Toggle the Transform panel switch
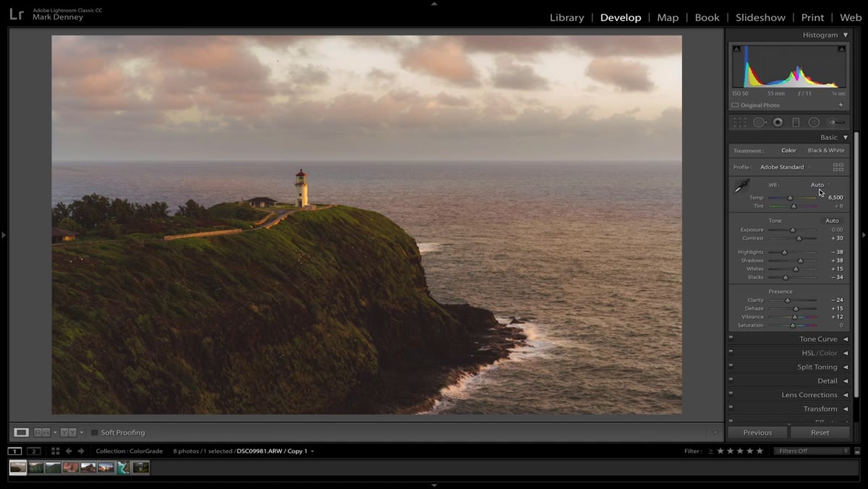This screenshot has height=489, width=868. [x=731, y=407]
